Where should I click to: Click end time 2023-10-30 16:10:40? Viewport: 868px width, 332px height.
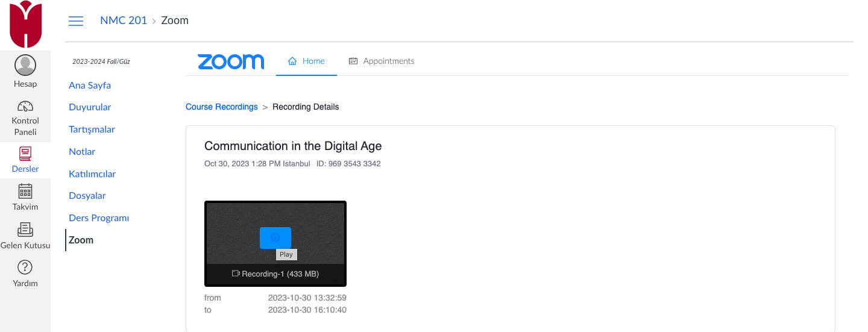pos(307,310)
